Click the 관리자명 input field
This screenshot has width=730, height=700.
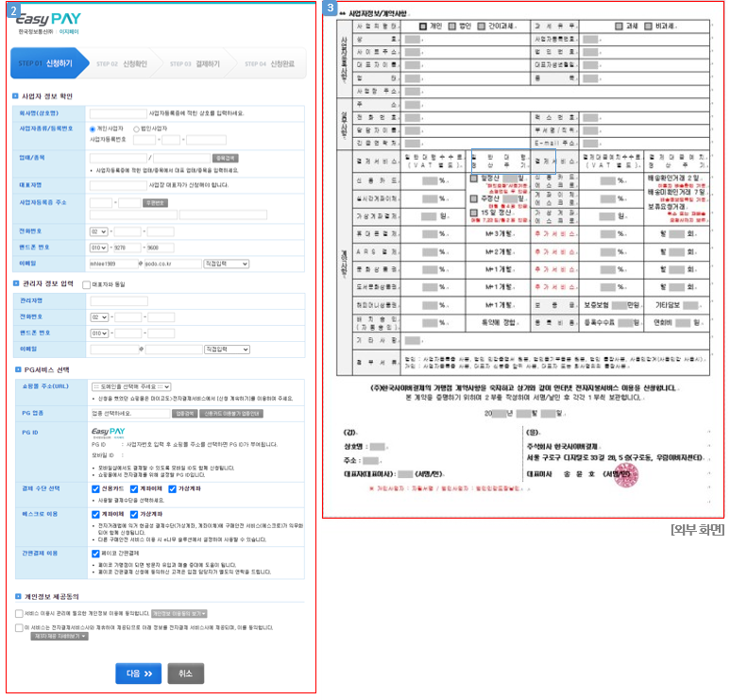(x=119, y=301)
